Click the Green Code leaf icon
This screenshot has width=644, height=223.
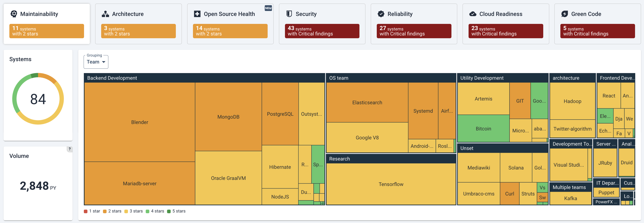(x=565, y=14)
